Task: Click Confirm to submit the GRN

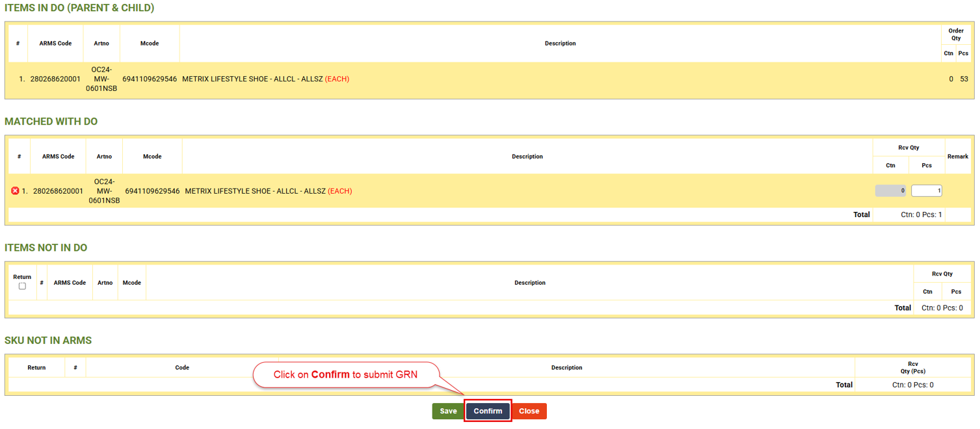Action: 488,411
